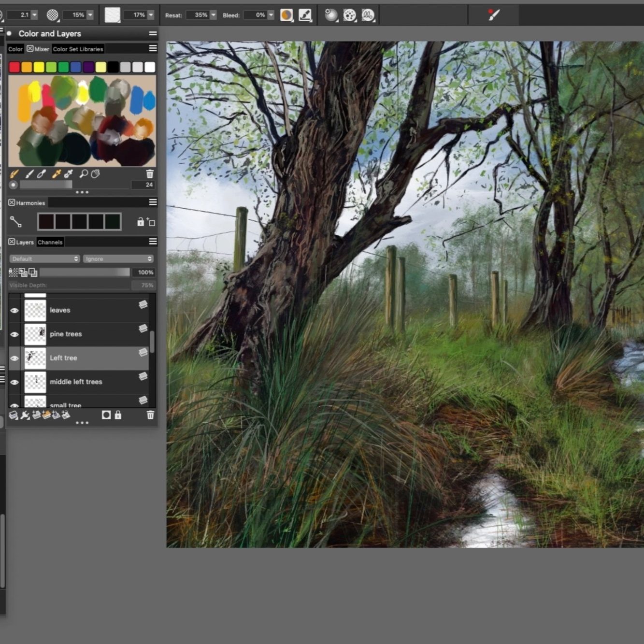Switch to the Channels tab
Image resolution: width=644 pixels, height=644 pixels.
[x=50, y=243]
